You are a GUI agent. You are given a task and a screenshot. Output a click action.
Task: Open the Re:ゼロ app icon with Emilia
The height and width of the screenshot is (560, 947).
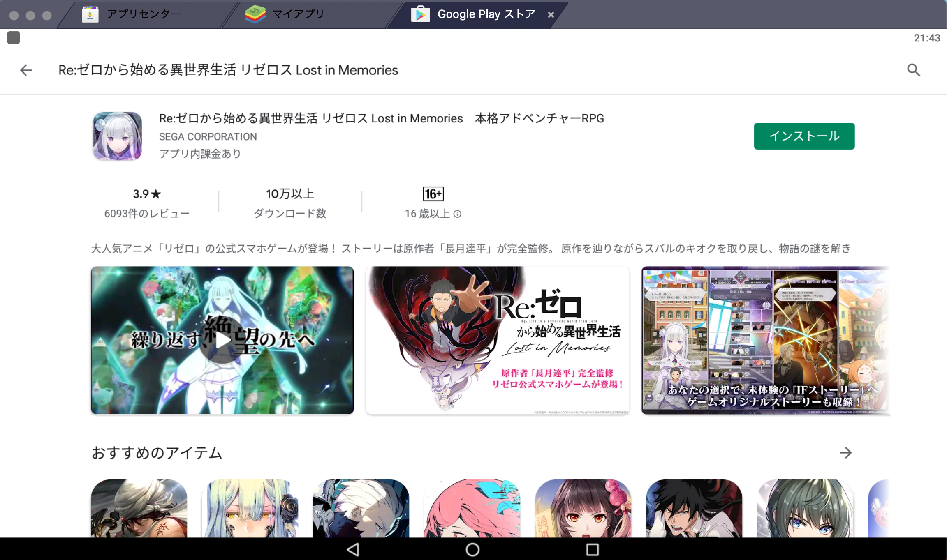(118, 136)
